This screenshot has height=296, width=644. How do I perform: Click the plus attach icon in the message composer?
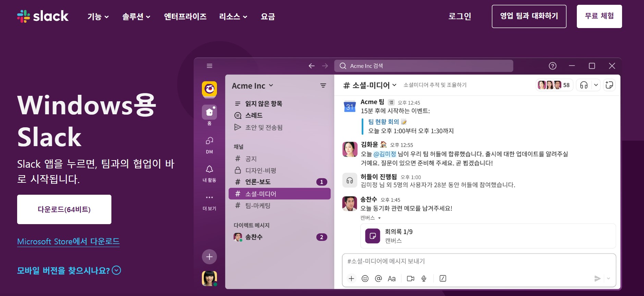[x=351, y=279]
